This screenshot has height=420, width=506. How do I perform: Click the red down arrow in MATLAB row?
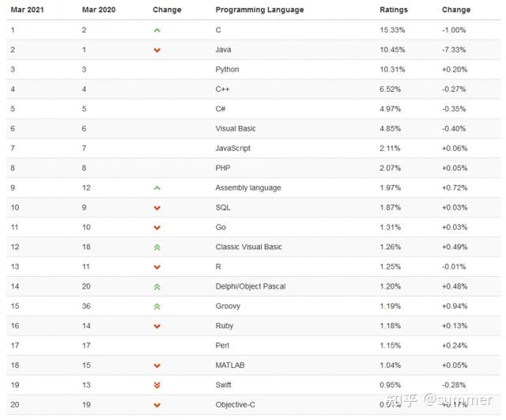[x=157, y=365]
